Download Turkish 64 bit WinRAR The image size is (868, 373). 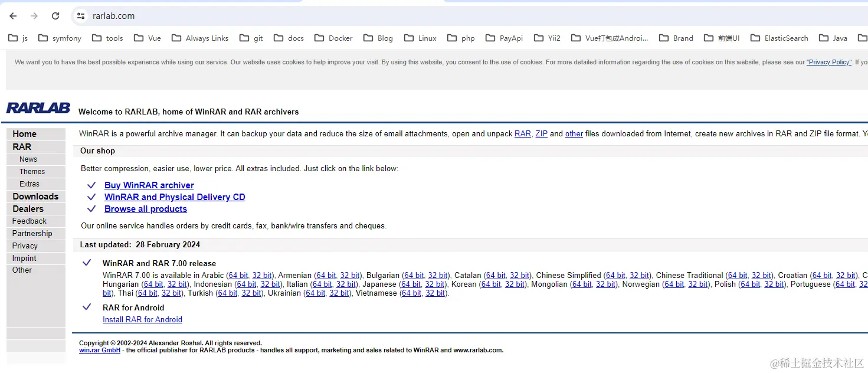tap(228, 293)
